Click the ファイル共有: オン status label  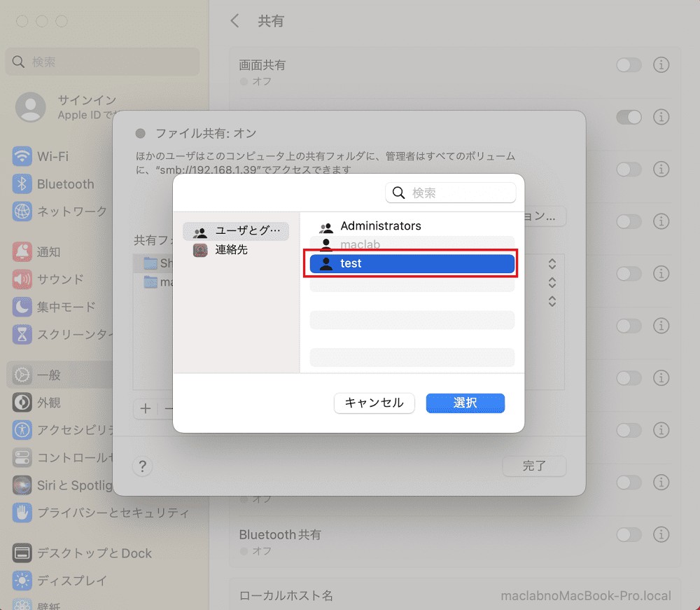(x=206, y=134)
